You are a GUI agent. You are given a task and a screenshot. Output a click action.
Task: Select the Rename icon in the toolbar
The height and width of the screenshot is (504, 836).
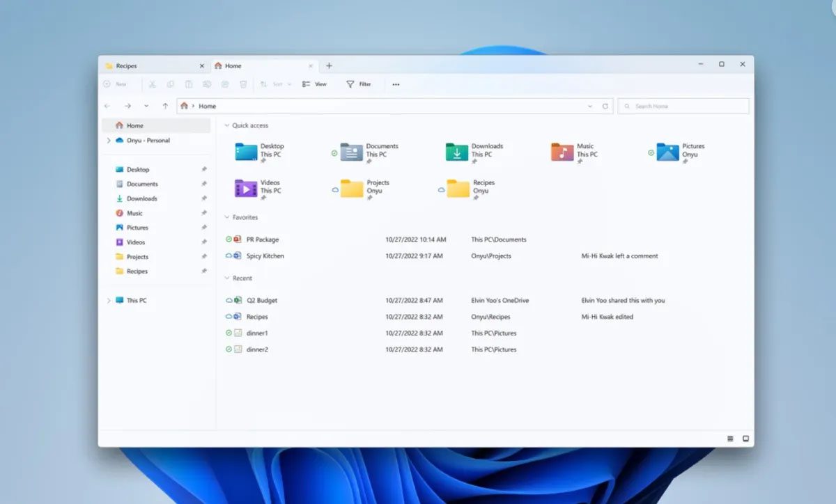(x=206, y=84)
